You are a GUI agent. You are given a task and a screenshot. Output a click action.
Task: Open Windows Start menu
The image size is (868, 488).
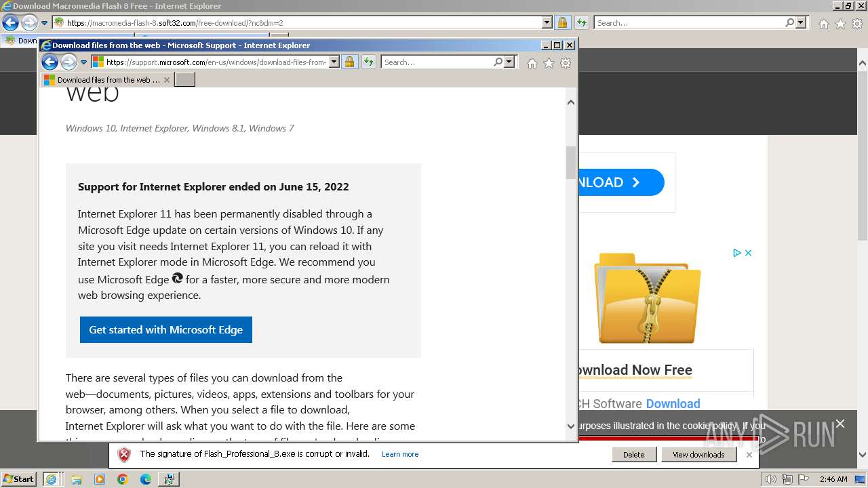(x=19, y=479)
